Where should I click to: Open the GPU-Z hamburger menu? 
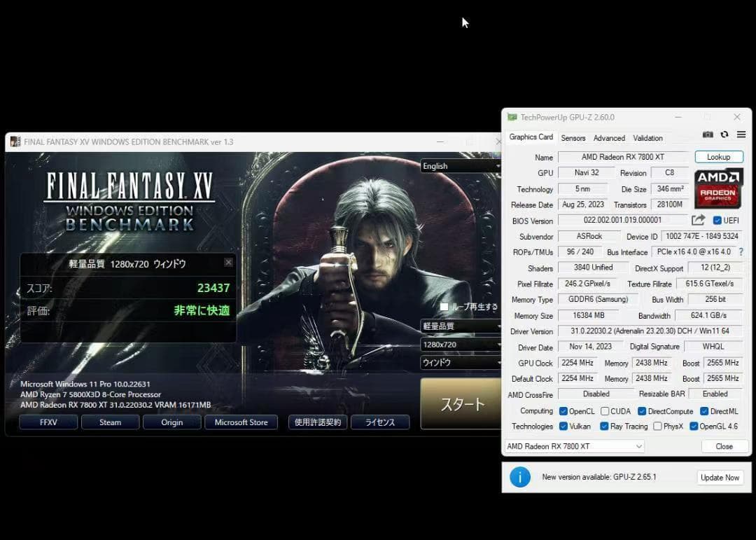click(x=741, y=134)
